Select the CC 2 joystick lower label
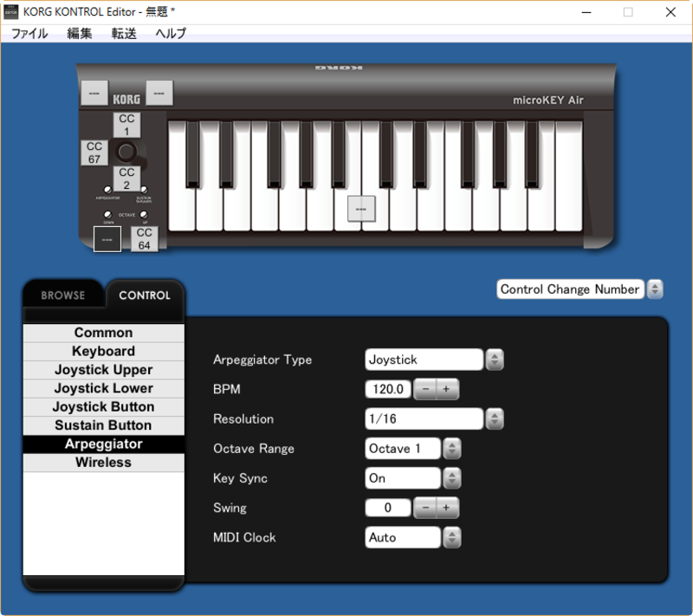Viewport: 693px width, 616px height. click(x=126, y=178)
